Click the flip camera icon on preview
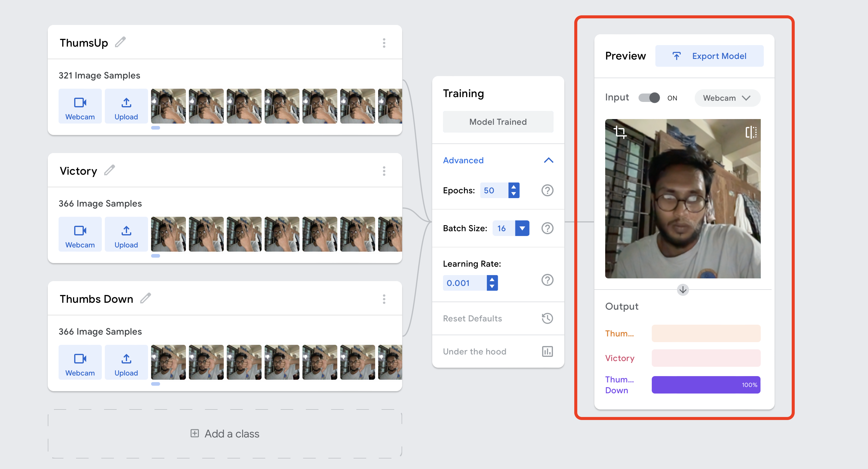868x469 pixels. [751, 132]
